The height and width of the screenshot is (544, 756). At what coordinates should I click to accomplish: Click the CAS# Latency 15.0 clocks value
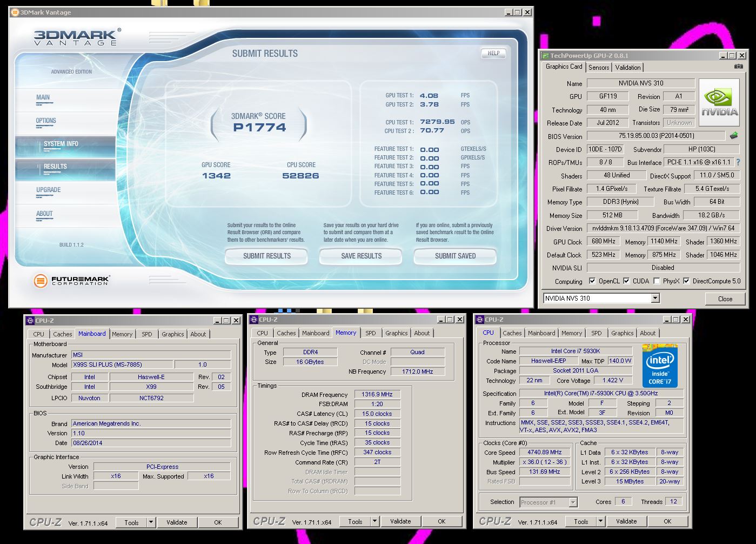click(377, 414)
